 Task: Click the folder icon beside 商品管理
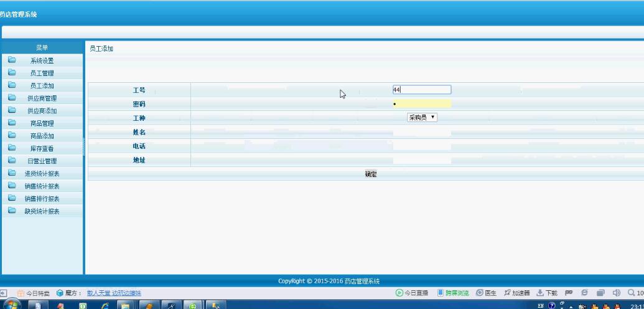(x=12, y=123)
